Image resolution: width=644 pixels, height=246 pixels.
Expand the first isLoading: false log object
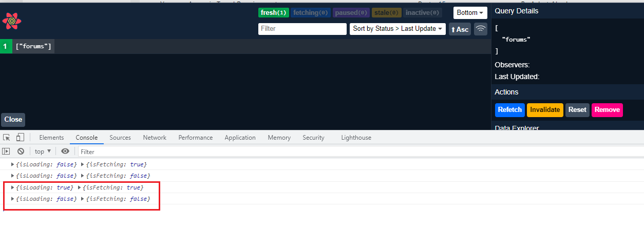tap(13, 164)
